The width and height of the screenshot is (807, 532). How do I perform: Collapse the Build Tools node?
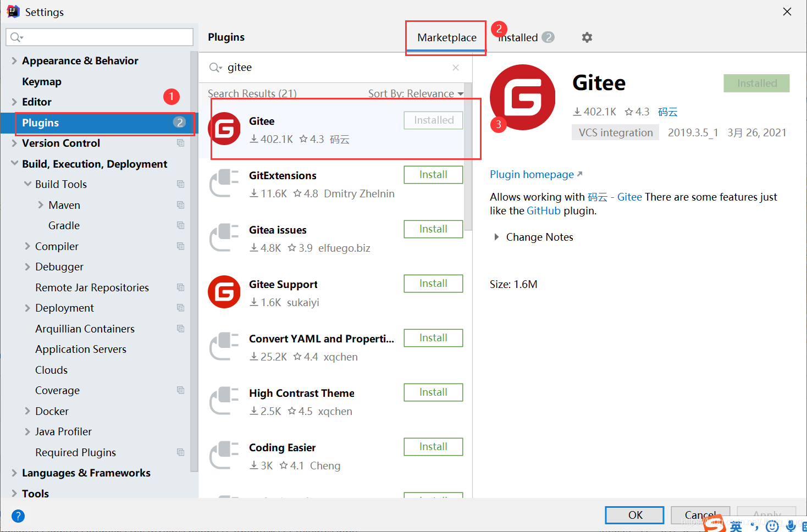point(27,184)
